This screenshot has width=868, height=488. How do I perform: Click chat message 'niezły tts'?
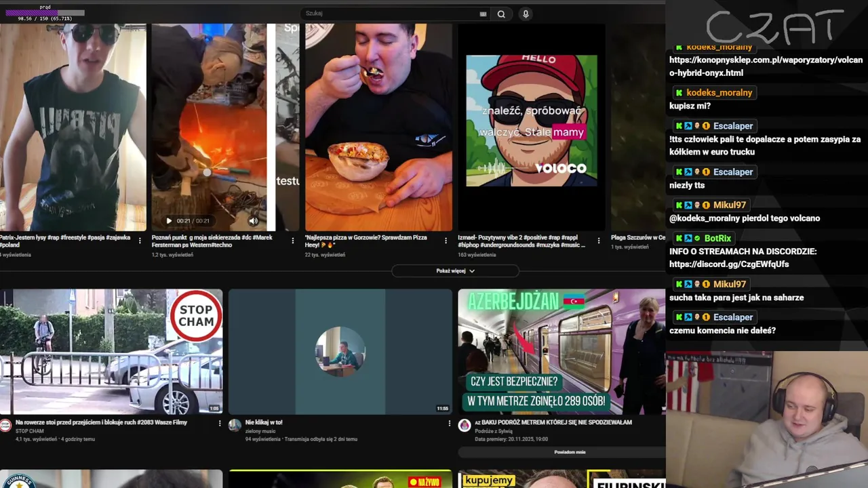pos(687,186)
